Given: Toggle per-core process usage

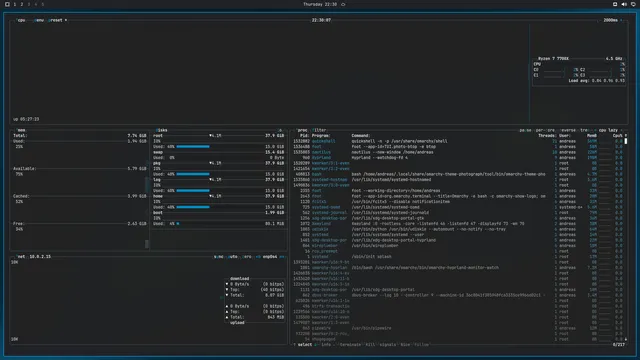Looking at the screenshot, I should [x=545, y=130].
